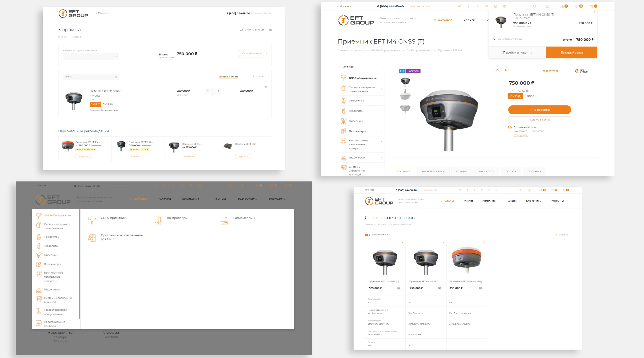
Task: Click the VK social icon in top bar
Action: coord(459,6)
